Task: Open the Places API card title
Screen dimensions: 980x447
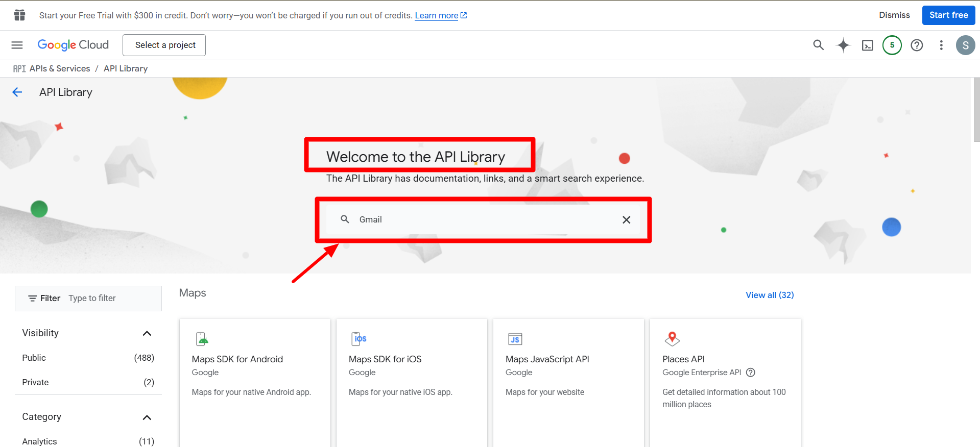Action: click(683, 359)
